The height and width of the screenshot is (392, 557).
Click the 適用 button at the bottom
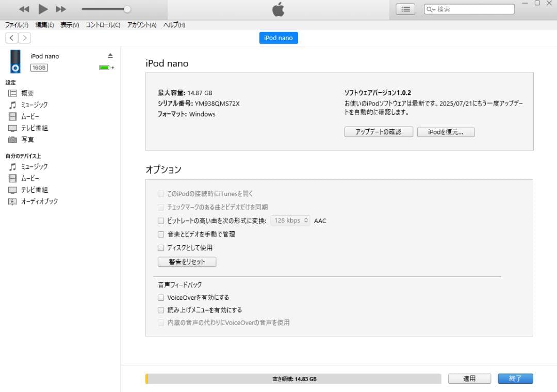click(x=469, y=378)
